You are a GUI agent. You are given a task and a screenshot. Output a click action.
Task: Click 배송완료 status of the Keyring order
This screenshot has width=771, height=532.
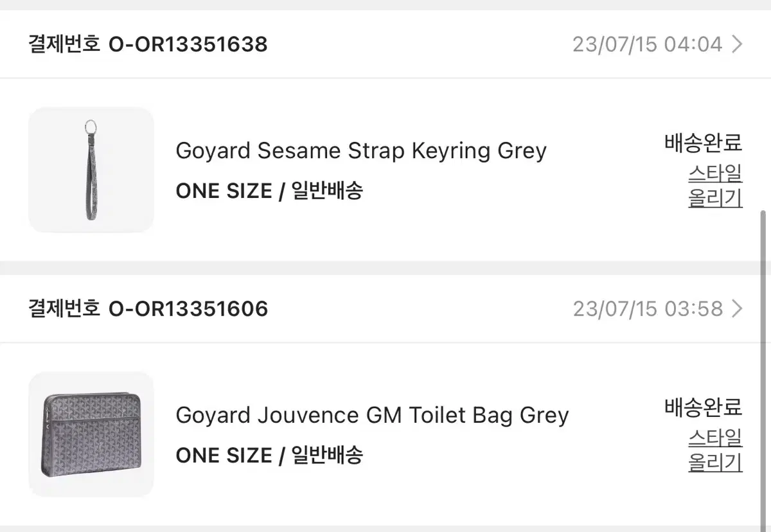coord(703,144)
